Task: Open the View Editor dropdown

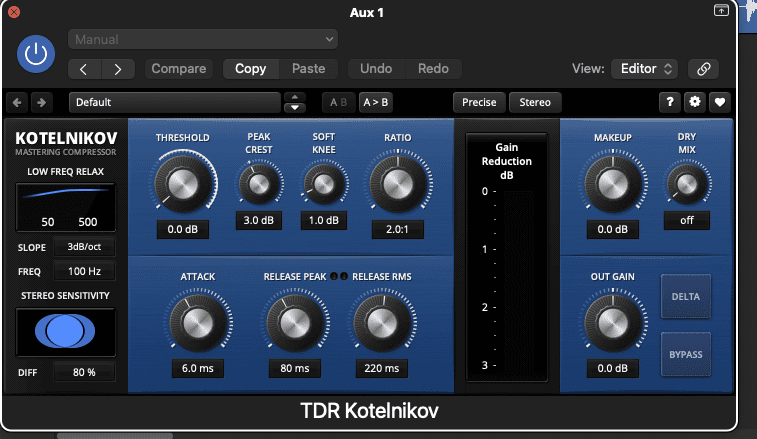Action: (645, 69)
